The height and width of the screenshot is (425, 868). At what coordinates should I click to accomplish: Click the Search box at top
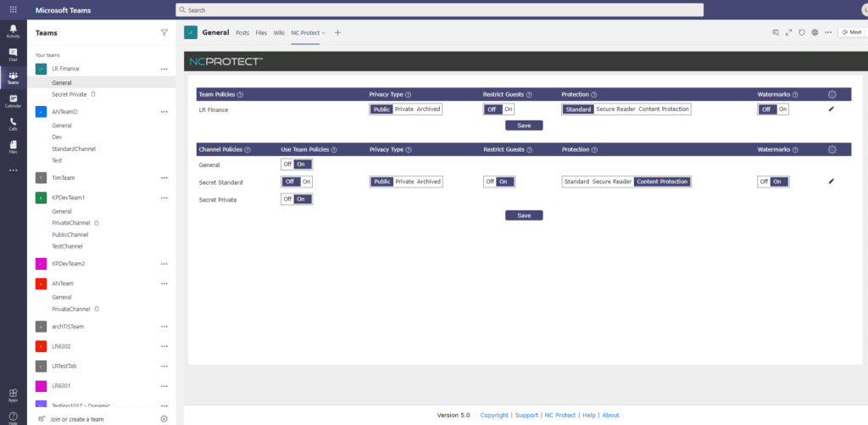pos(440,10)
